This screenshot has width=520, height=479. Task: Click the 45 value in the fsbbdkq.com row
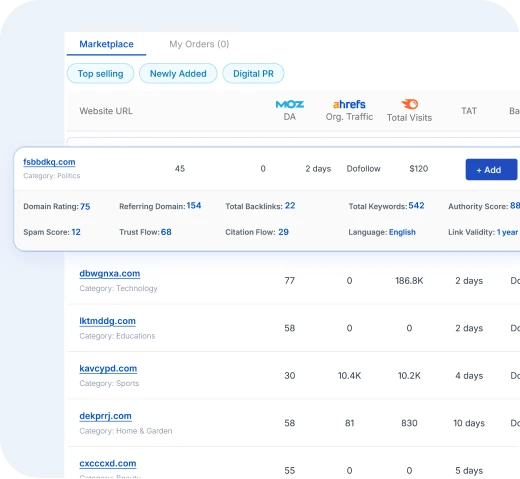180,169
